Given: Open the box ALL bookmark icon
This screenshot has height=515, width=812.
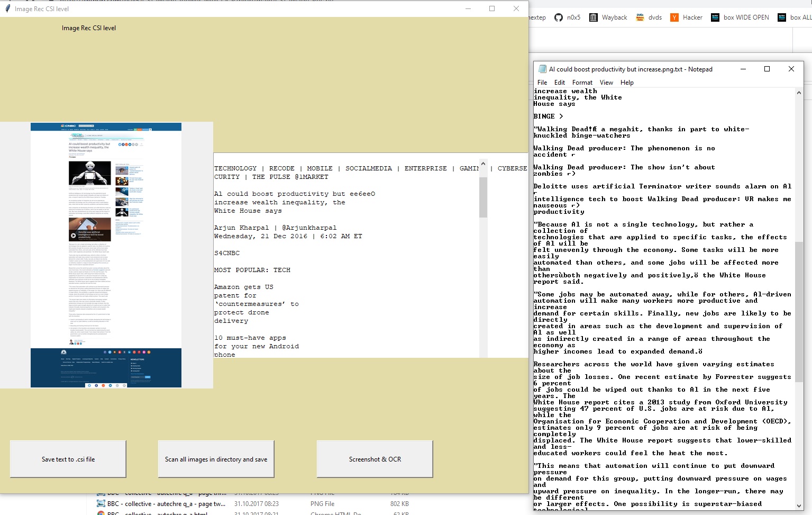Looking at the screenshot, I should 782,17.
